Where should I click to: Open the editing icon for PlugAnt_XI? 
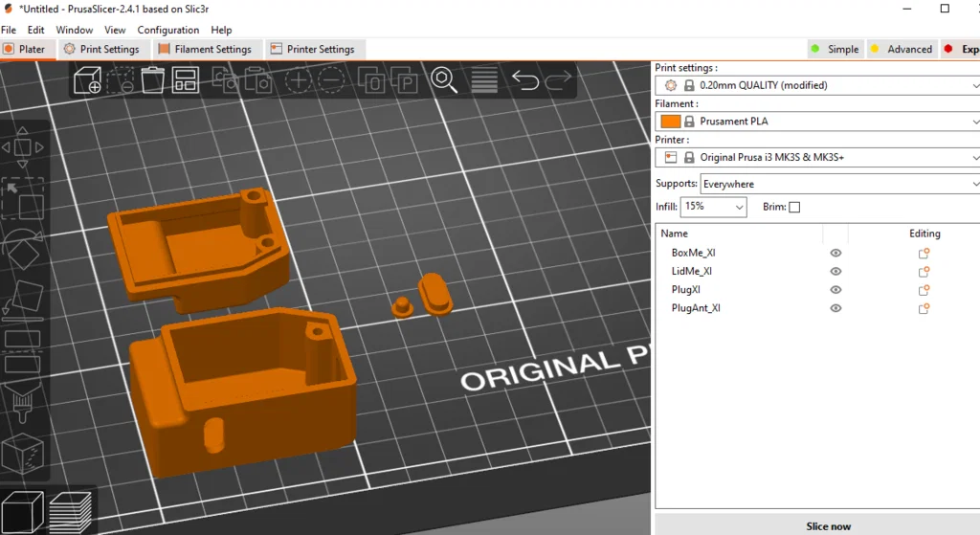(x=924, y=308)
